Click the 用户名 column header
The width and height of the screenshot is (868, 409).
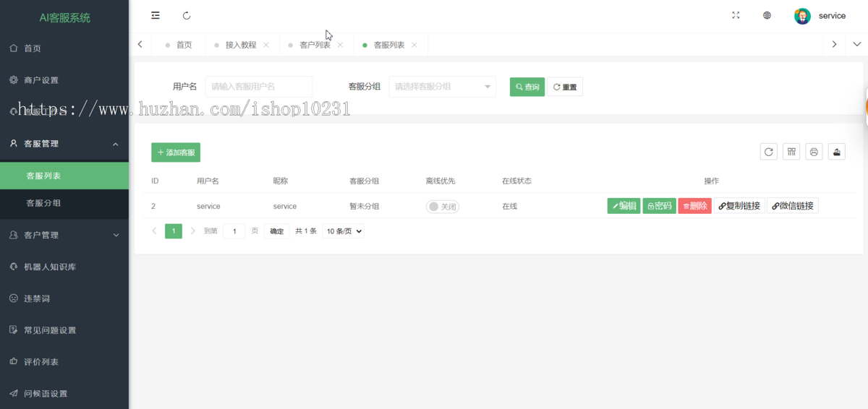(x=208, y=181)
